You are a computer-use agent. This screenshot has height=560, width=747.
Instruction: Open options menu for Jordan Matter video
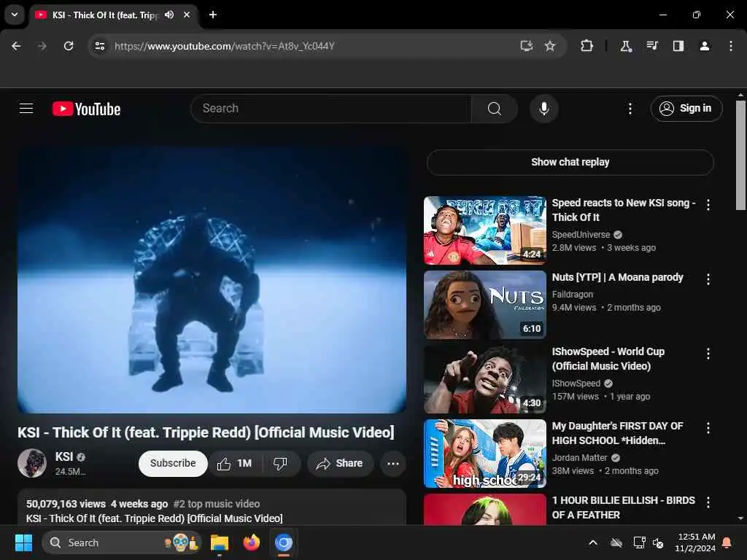(x=708, y=428)
